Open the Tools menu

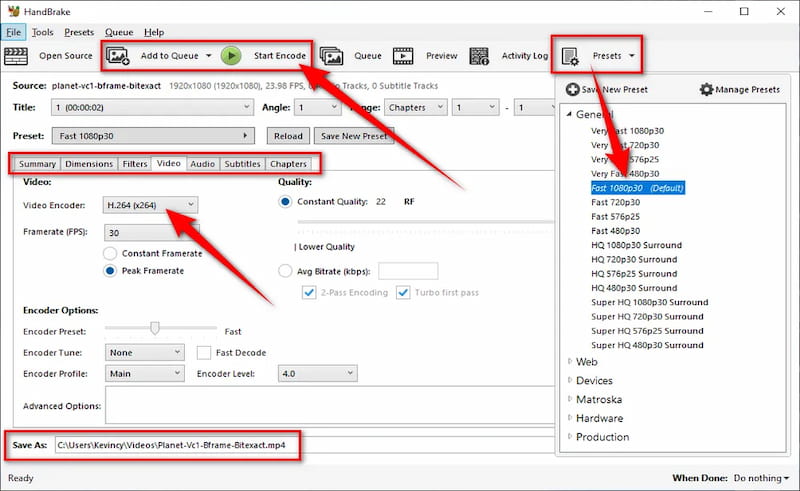(42, 32)
